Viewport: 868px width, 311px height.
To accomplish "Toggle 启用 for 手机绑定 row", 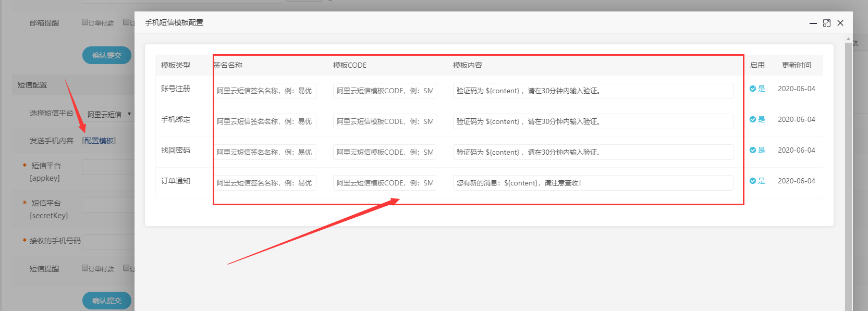I will click(x=757, y=119).
